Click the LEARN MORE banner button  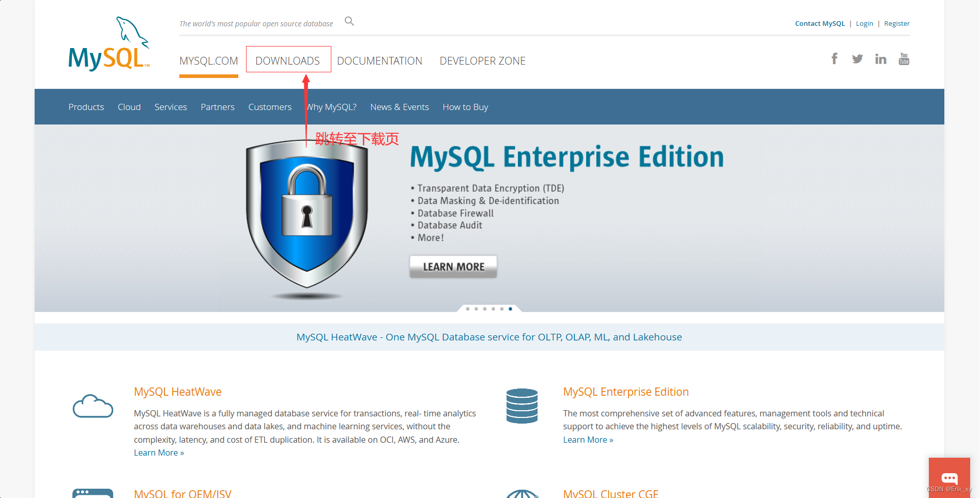click(x=453, y=267)
